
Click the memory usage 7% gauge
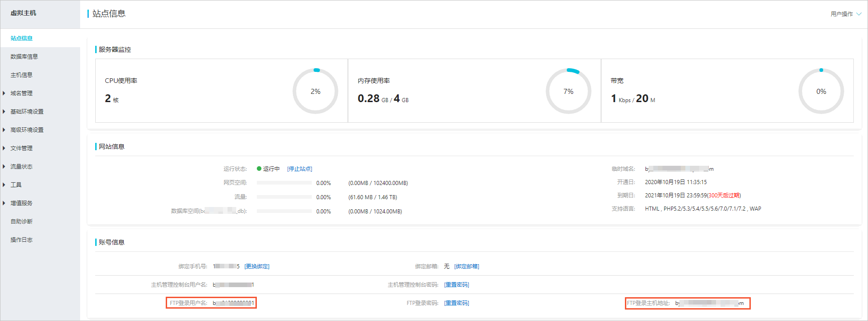(x=568, y=91)
